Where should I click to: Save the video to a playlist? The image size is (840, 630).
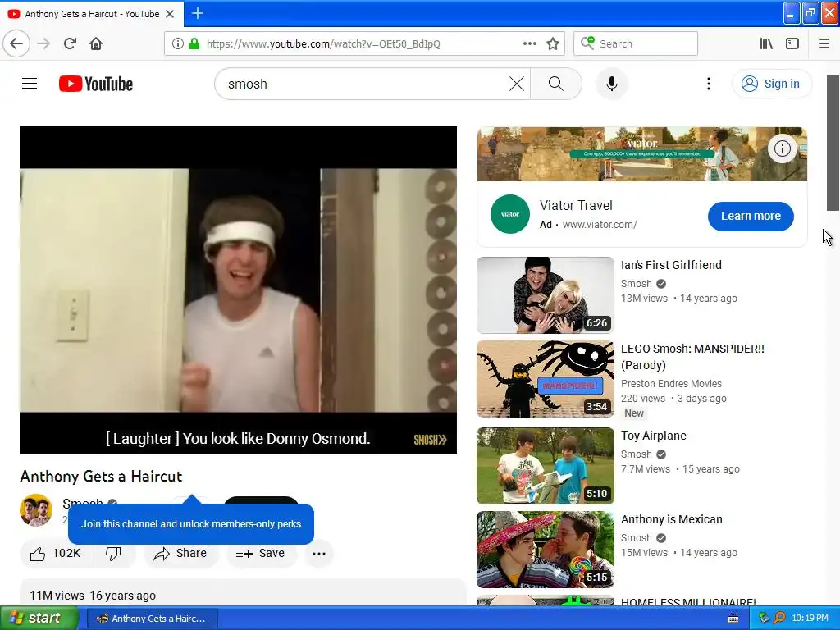(x=261, y=554)
